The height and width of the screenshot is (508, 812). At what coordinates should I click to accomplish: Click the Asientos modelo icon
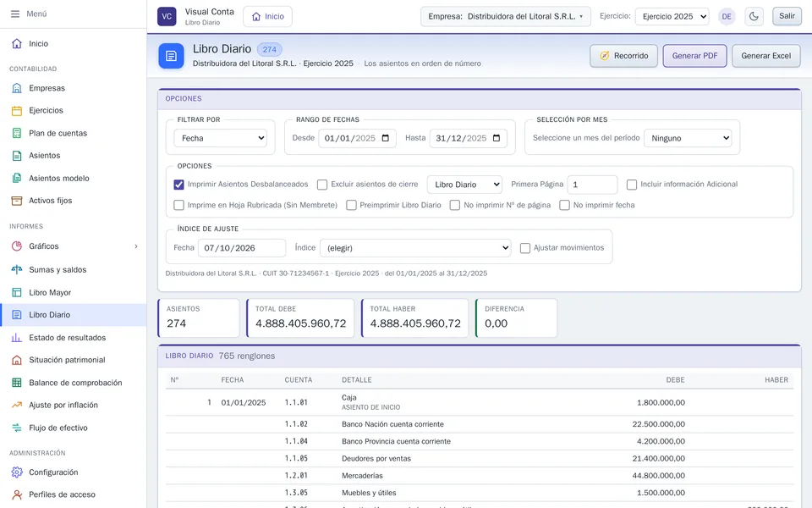pyautogui.click(x=17, y=179)
